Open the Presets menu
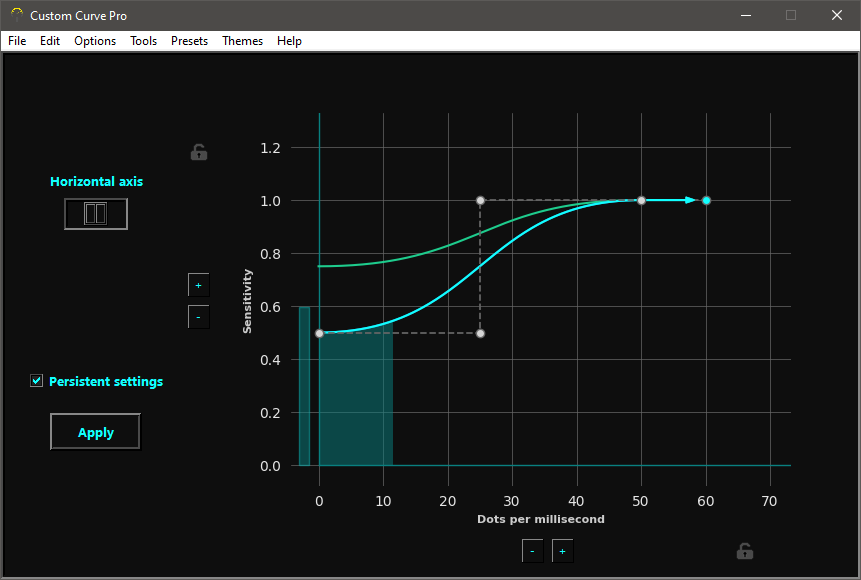 pos(189,41)
